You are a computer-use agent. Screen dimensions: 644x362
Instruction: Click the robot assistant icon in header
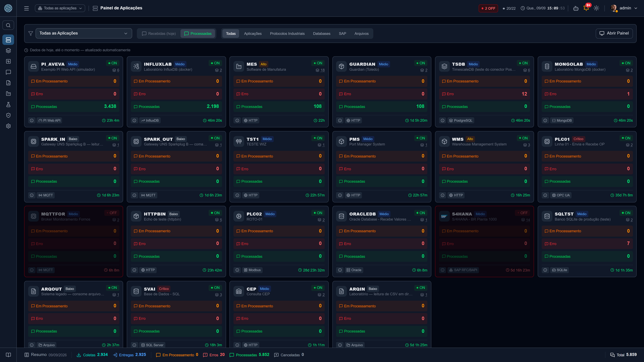(x=576, y=8)
